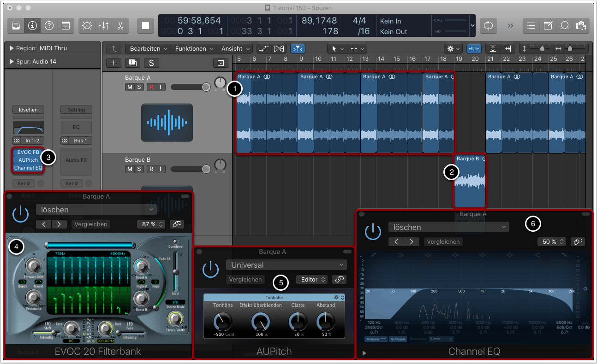This screenshot has height=364, width=597.
Task: Open the Universal preset dropdown in AUPitch
Action: (286, 265)
